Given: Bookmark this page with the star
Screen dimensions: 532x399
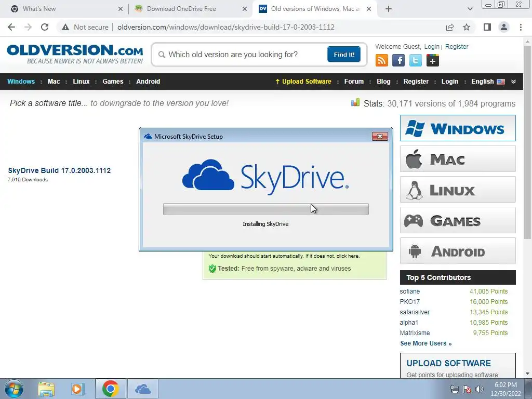Looking at the screenshot, I should click(x=467, y=27).
